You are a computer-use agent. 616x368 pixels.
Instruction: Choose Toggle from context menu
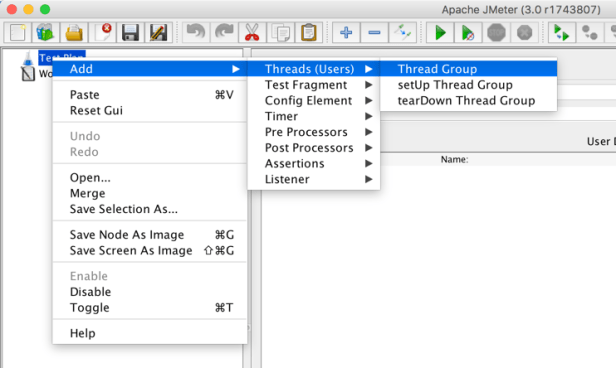coord(150,308)
